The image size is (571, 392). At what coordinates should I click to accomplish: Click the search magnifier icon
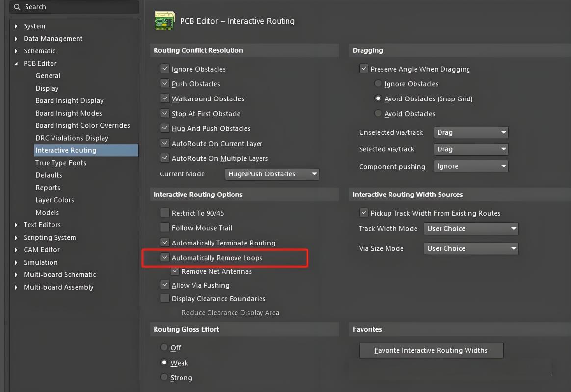click(18, 7)
